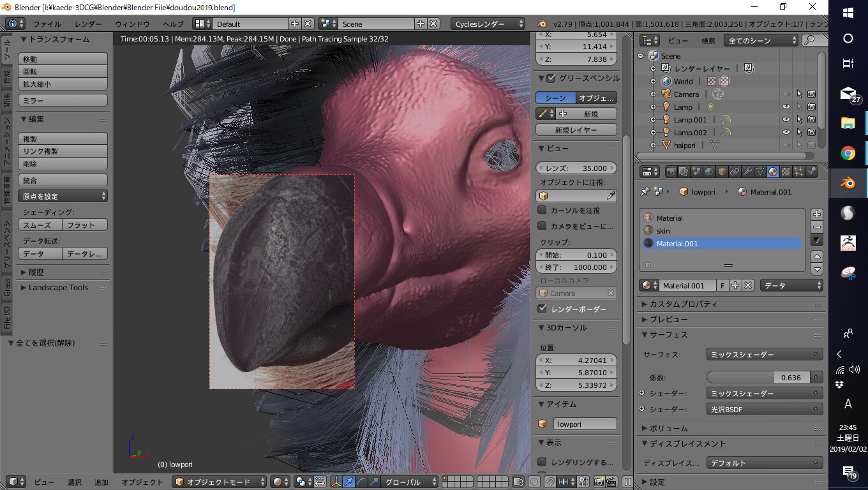Image resolution: width=868 pixels, height=490 pixels.
Task: Open File menu in info header
Action: [47, 24]
